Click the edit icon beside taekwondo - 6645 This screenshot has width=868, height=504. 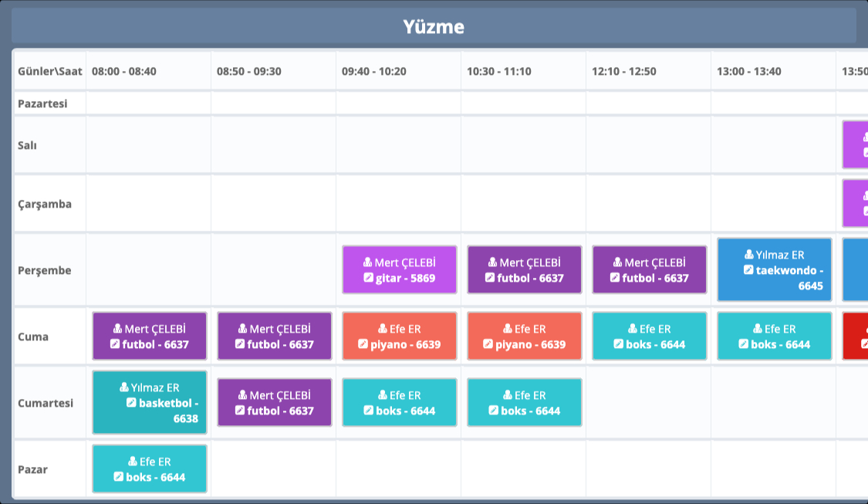[x=748, y=270]
